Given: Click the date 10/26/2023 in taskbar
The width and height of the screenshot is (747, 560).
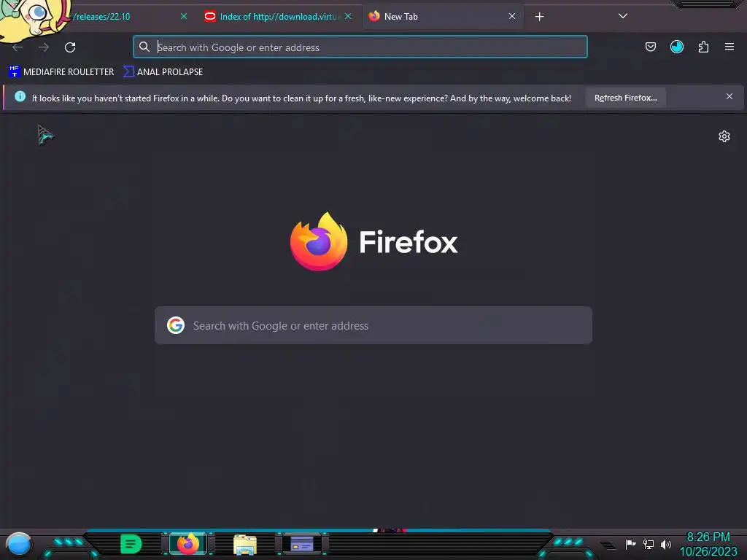Looking at the screenshot, I should 708,552.
